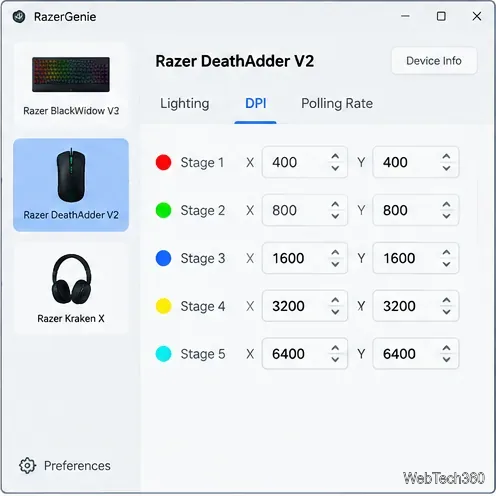The height and width of the screenshot is (496, 496).
Task: Click the Stage 2 X value field 800
Action: pos(305,210)
